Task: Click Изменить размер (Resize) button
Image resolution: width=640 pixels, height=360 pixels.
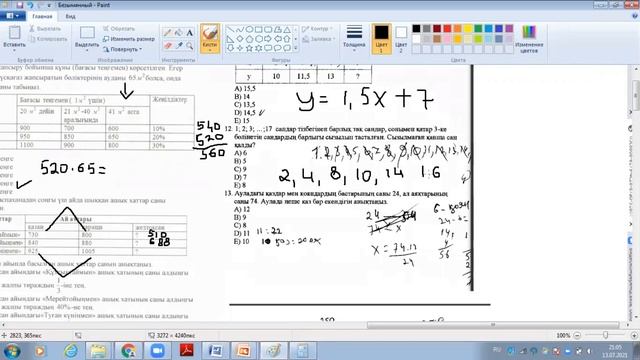Action: 129,39
